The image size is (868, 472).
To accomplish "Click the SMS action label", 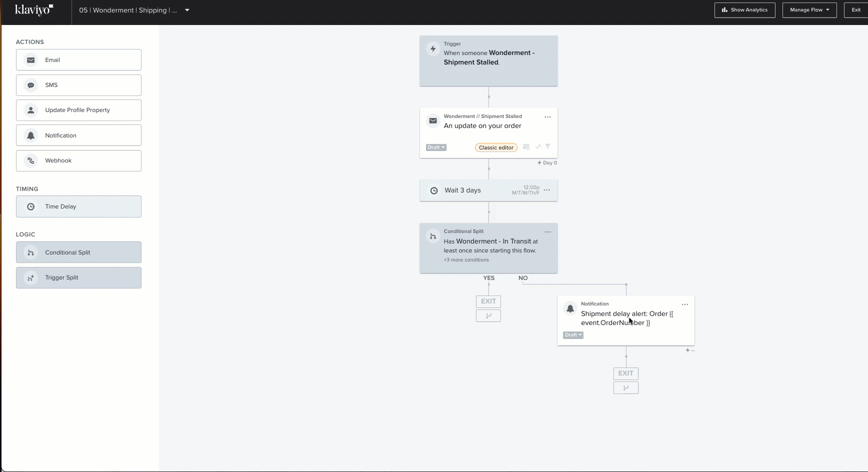I will point(51,85).
